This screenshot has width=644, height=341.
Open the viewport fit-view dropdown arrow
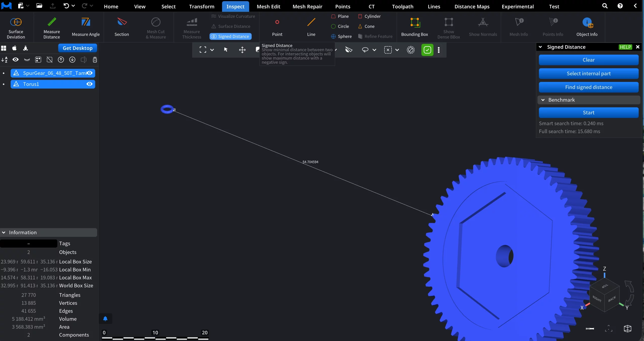212,50
